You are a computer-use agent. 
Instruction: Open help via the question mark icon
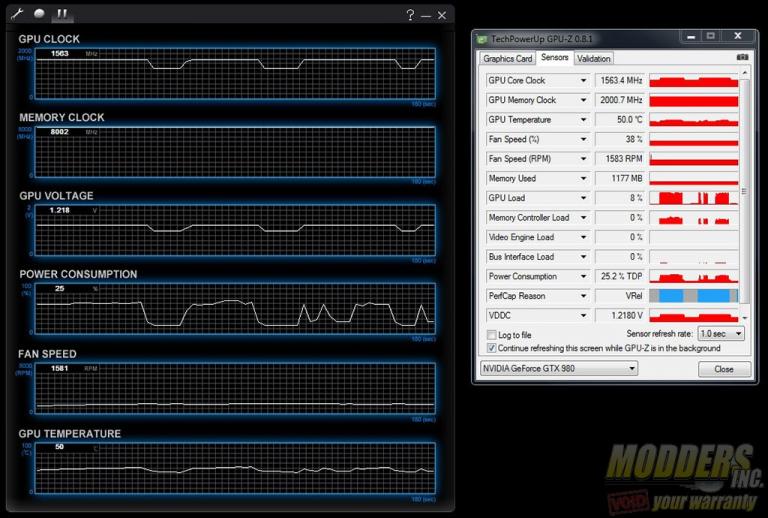[410, 15]
